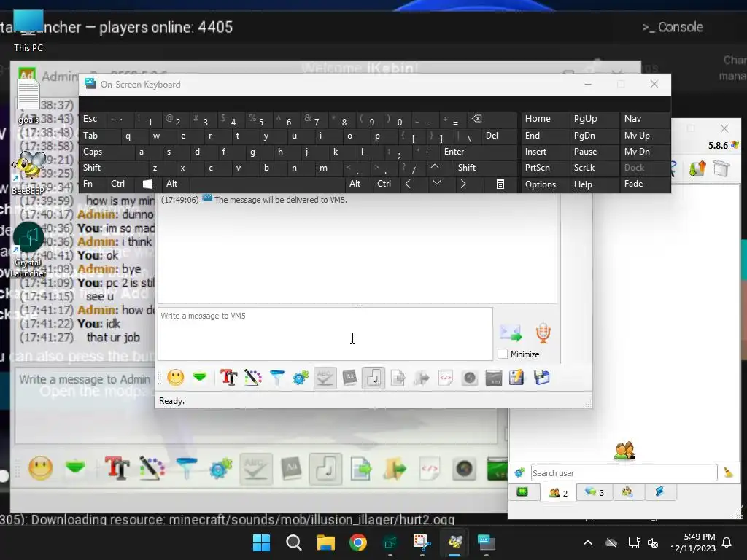The image size is (747, 560).
Task: Open File Explorer from the taskbar
Action: pos(326,542)
